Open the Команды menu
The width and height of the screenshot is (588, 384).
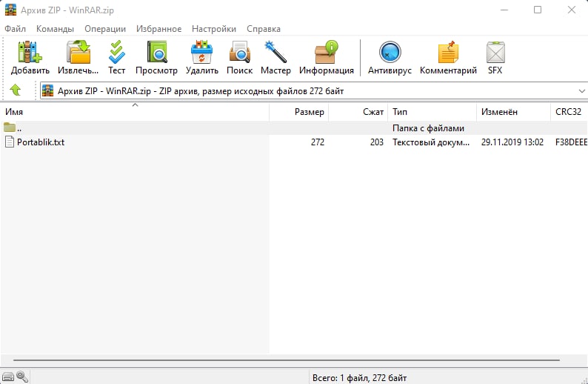click(55, 29)
